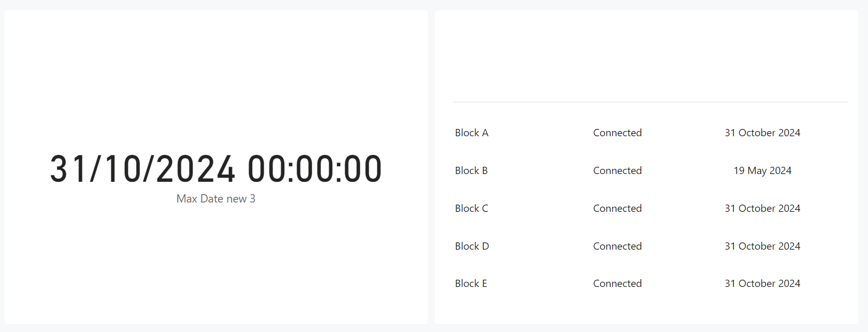The image size is (868, 332).
Task: Select the Block B row name
Action: coord(471,170)
